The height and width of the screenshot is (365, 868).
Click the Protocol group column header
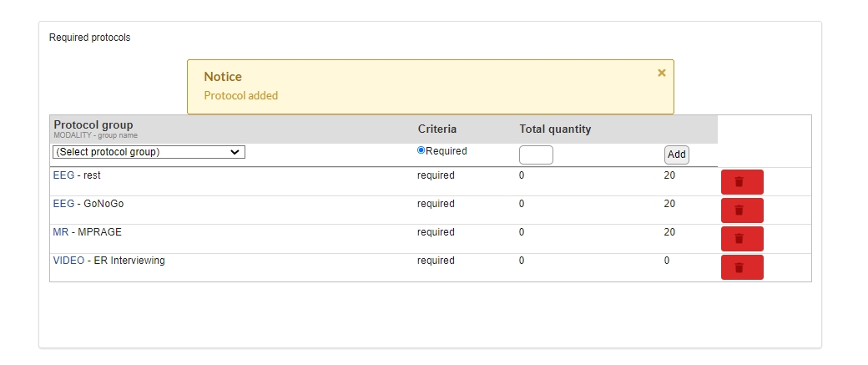[x=93, y=125]
